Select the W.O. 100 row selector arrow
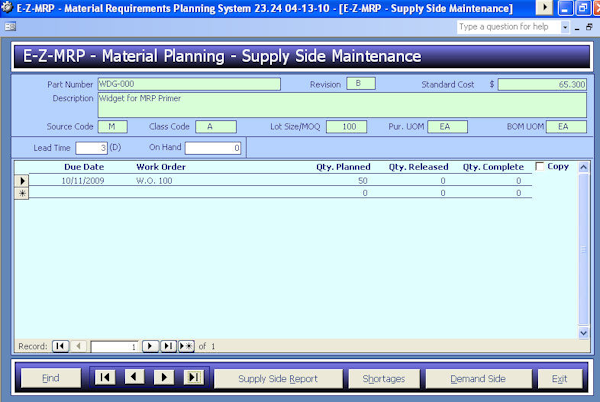 click(22, 181)
